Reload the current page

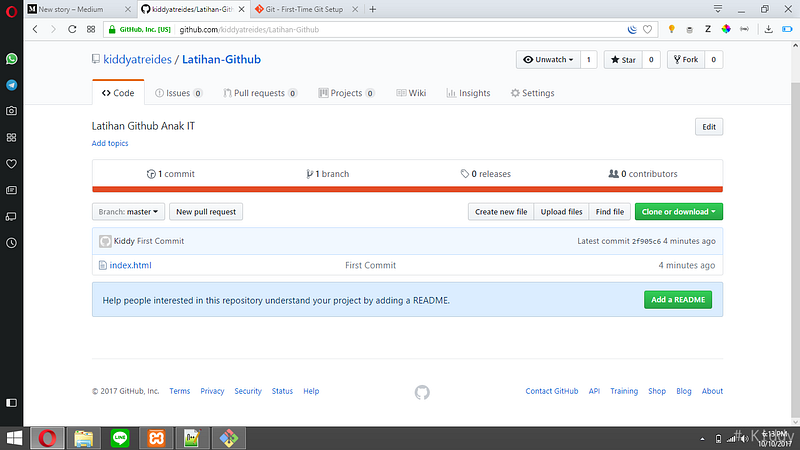[x=72, y=30]
